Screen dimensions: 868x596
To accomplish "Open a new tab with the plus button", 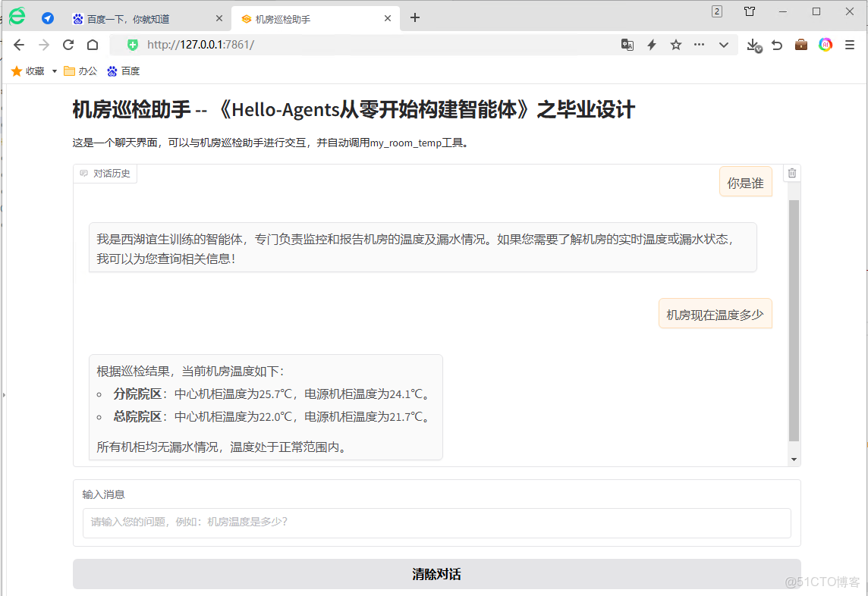I will (415, 17).
